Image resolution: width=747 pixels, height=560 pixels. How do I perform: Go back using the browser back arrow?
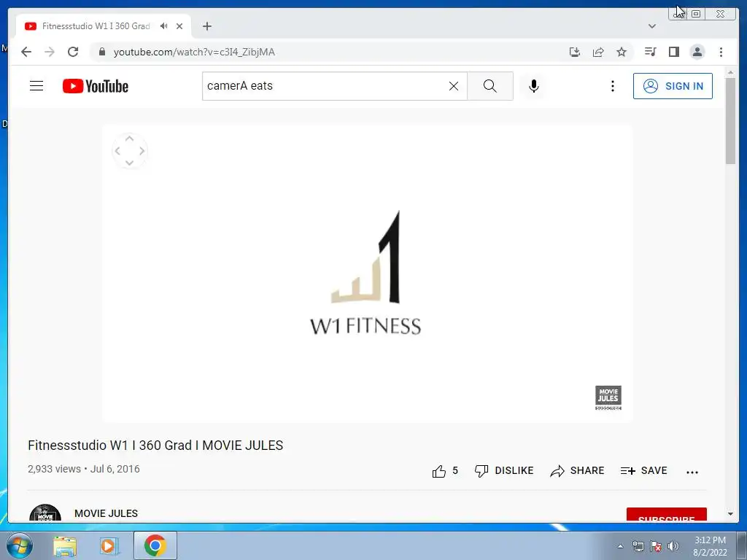pyautogui.click(x=26, y=52)
